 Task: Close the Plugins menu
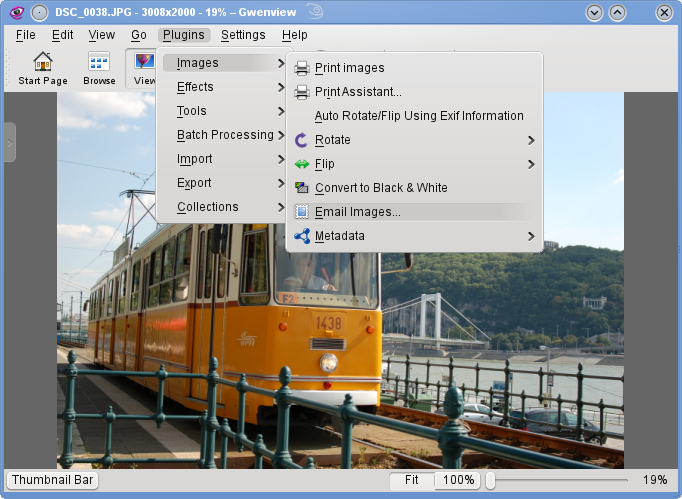pos(184,35)
